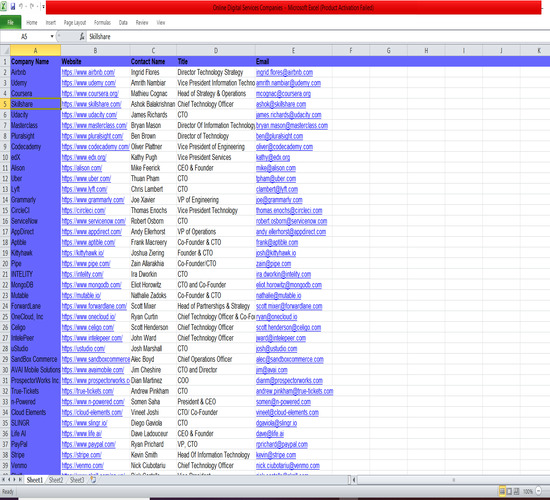This screenshot has height=500, width=550.
Task: Switch to Sheet2 tab
Action: (56, 480)
